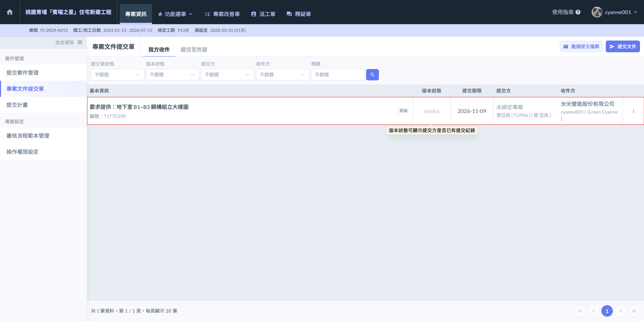Click the blue search magnifier button
Screen dimensions: 644x321
pos(373,75)
